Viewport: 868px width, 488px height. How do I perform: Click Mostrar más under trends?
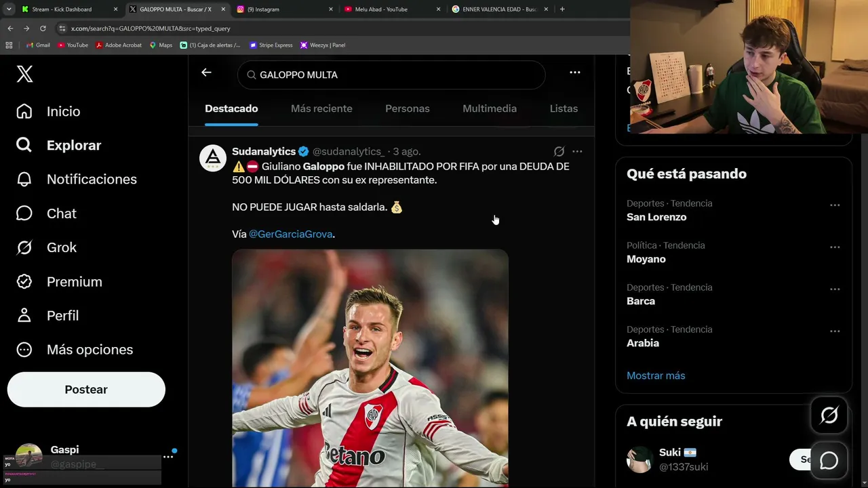tap(656, 375)
